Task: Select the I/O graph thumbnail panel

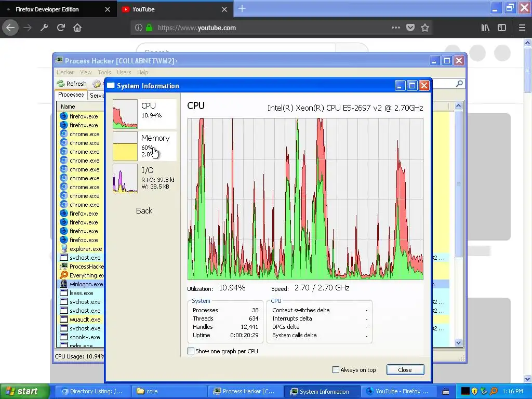Action: [145, 179]
